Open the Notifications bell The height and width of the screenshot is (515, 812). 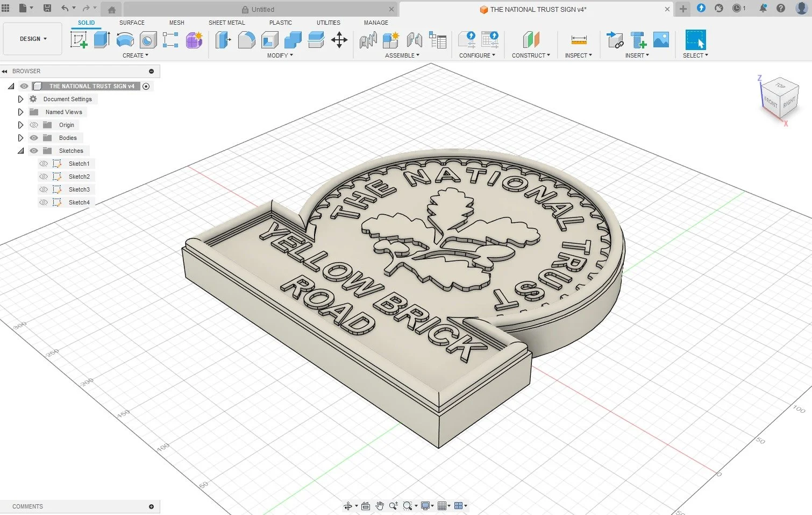[763, 8]
